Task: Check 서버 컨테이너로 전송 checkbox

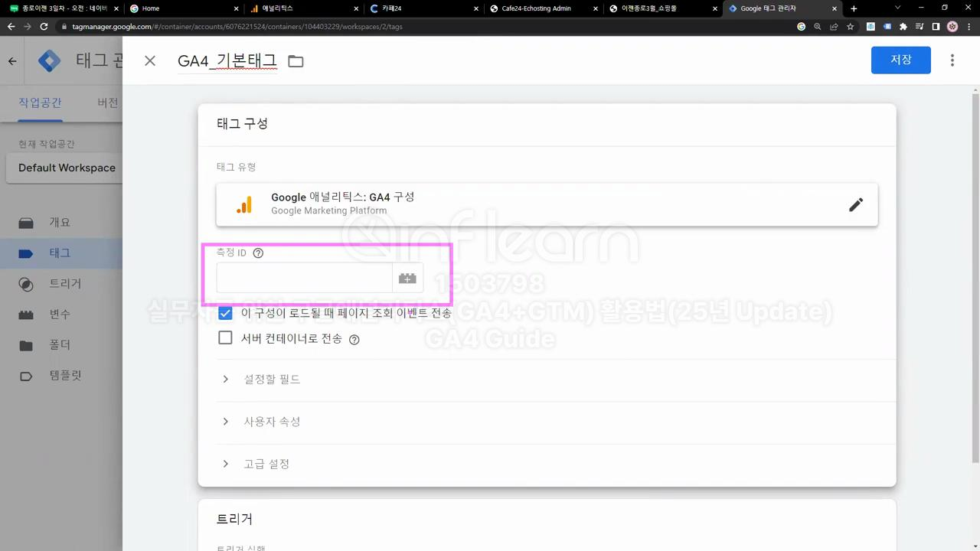Action: tap(225, 337)
